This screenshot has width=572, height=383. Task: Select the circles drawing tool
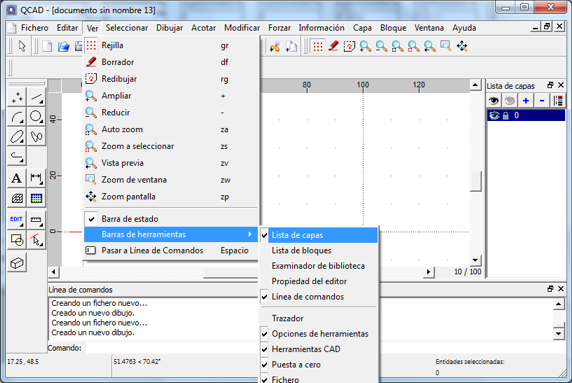36,117
